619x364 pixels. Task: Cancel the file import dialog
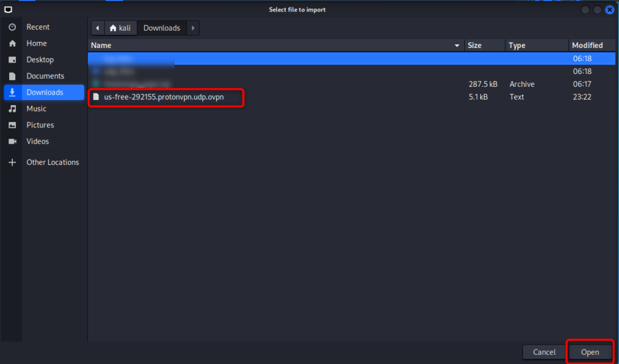tap(544, 352)
